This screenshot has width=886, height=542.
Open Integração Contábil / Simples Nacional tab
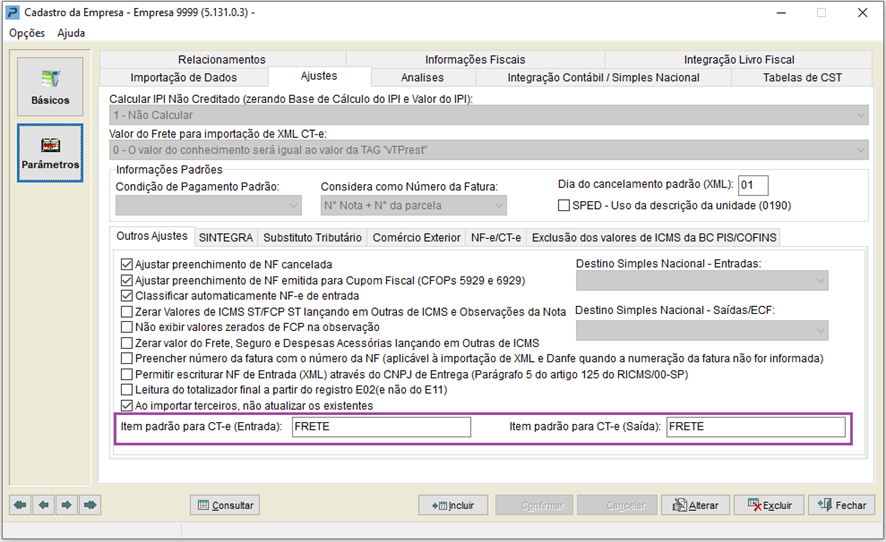[x=603, y=77]
